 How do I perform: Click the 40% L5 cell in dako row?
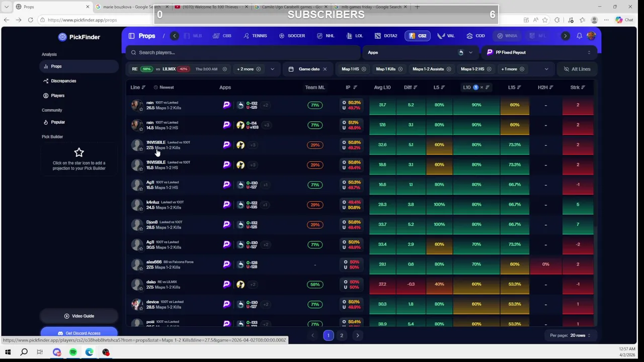point(439,284)
